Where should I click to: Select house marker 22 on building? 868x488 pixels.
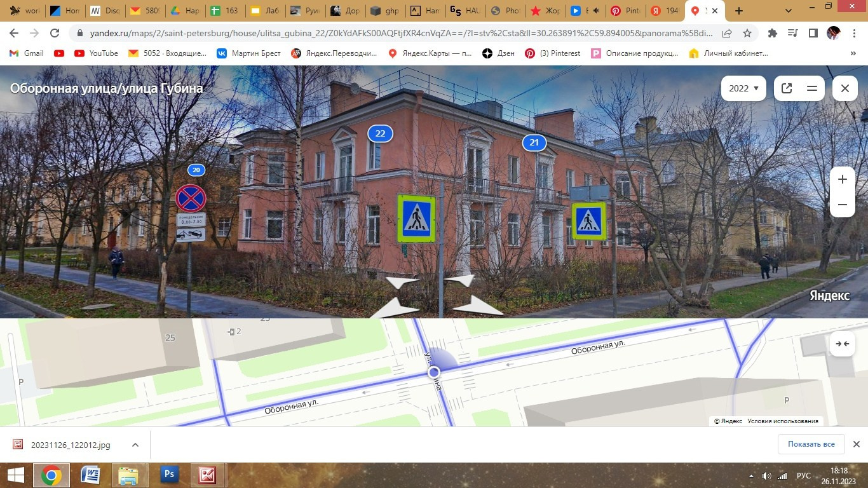pyautogui.click(x=380, y=133)
